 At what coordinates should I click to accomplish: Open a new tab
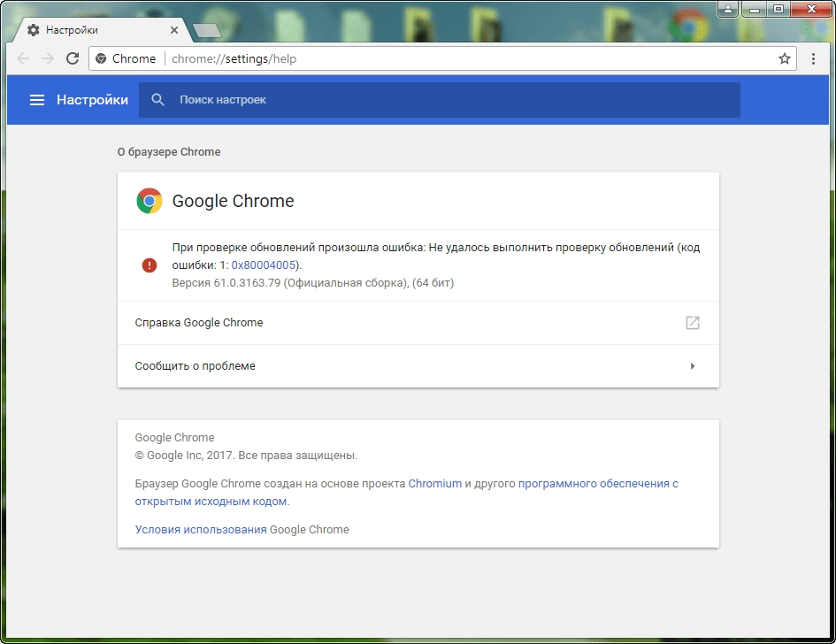(207, 31)
